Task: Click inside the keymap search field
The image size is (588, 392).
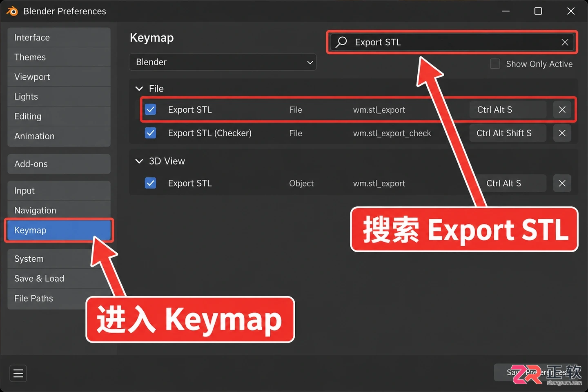Action: (x=452, y=42)
